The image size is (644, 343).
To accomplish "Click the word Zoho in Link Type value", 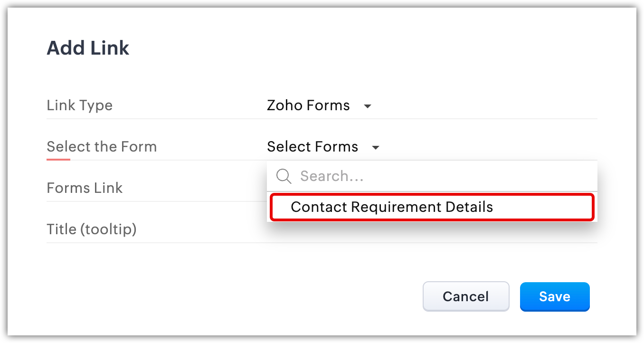I will 284,105.
